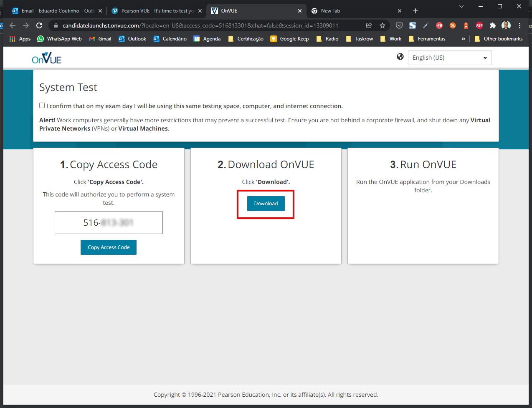Reload the OnVUE page
532x408 pixels.
click(x=39, y=25)
